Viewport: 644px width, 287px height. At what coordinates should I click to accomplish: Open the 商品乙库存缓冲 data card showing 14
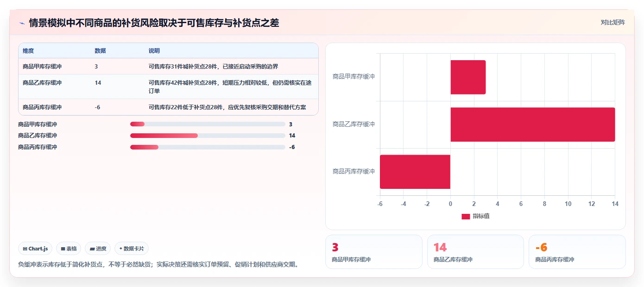click(x=475, y=252)
